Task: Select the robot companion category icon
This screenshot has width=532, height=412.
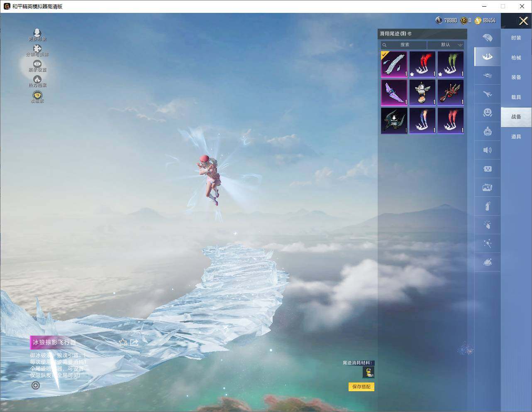Action: [x=488, y=131]
